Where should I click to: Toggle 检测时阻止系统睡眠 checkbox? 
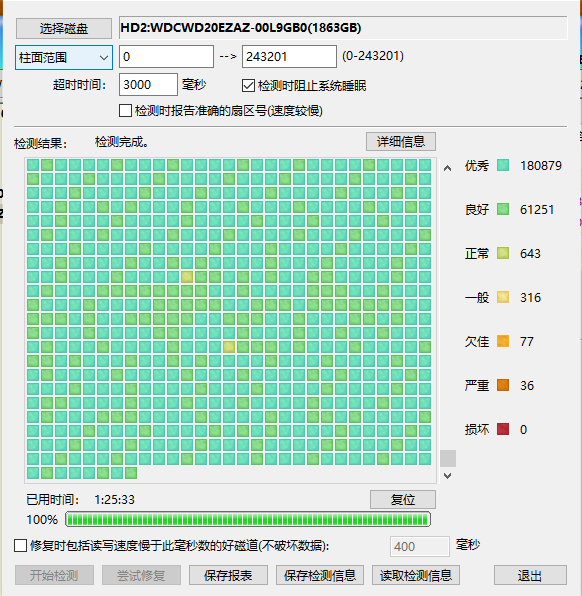click(248, 86)
